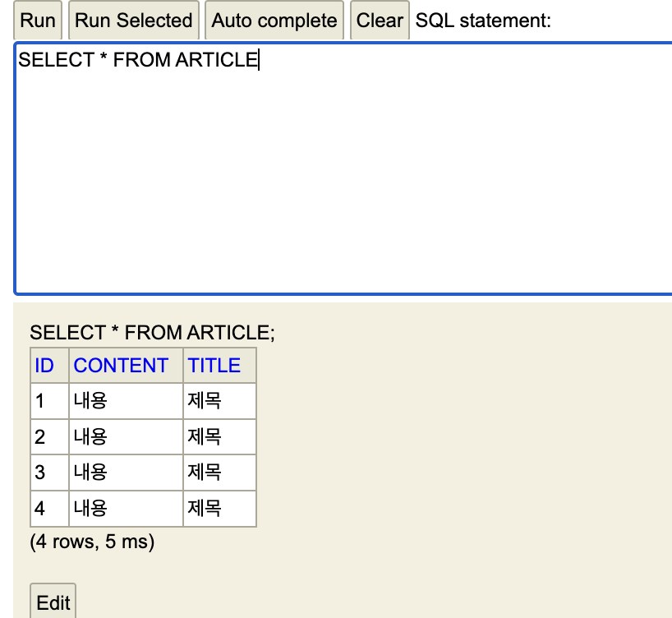Click the Run Selected button

(133, 21)
